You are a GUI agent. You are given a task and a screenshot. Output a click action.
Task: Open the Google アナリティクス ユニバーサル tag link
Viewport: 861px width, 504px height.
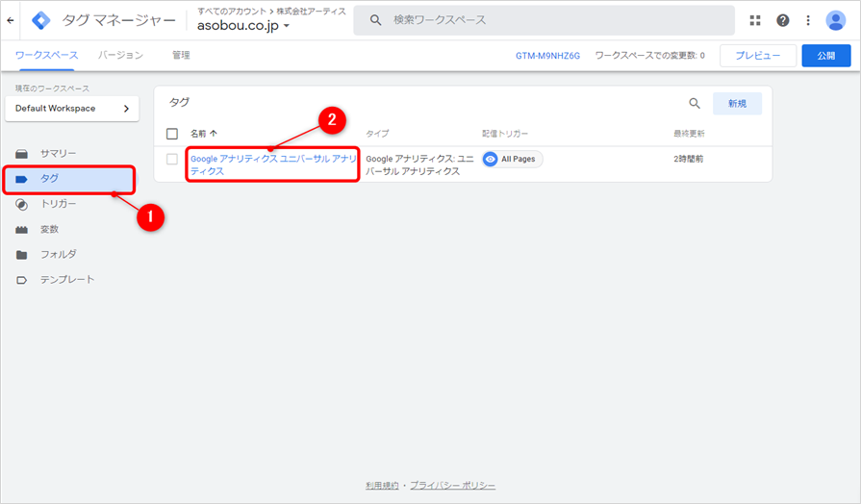pos(273,164)
